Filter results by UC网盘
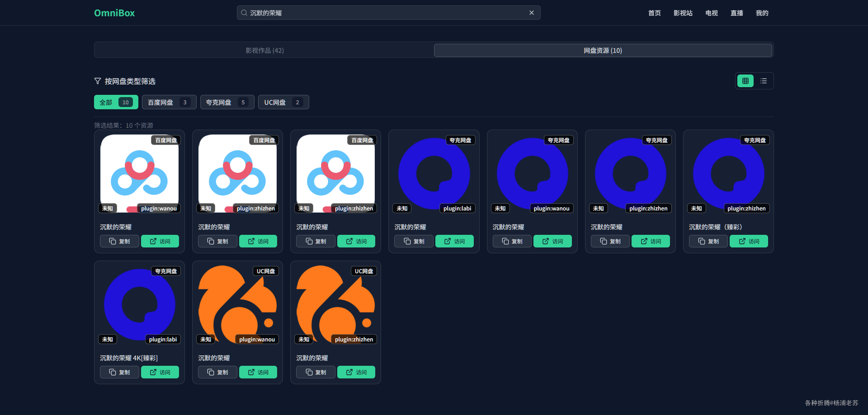The height and width of the screenshot is (415, 868). 283,102
